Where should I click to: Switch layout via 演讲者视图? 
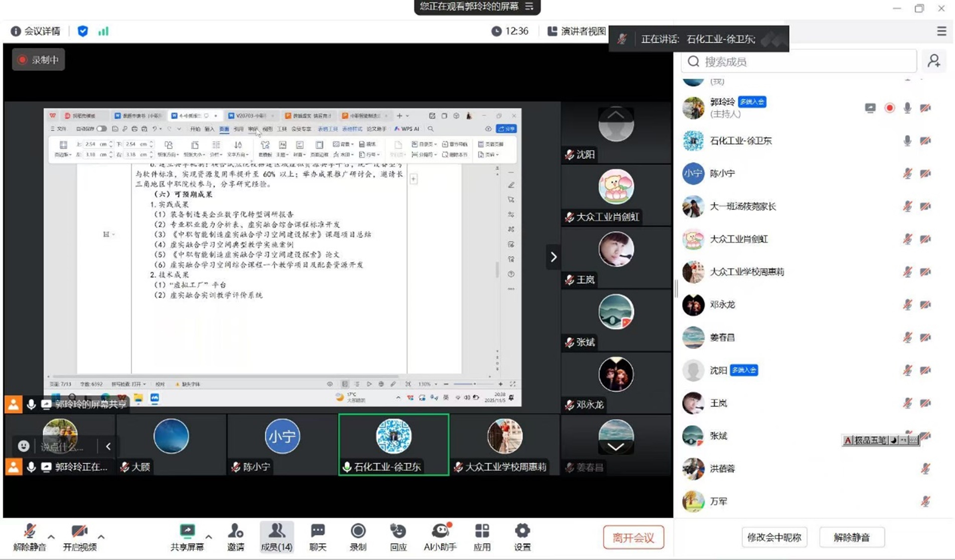click(576, 31)
